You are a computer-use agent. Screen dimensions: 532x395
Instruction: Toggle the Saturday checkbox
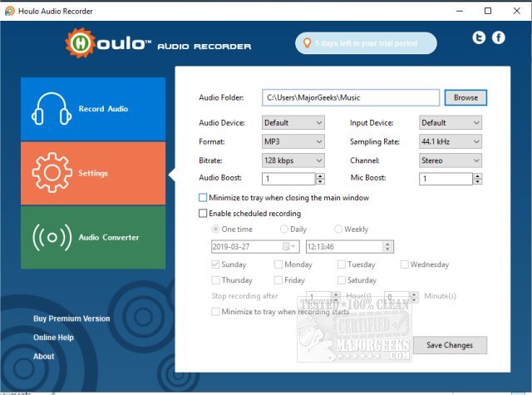click(x=342, y=280)
